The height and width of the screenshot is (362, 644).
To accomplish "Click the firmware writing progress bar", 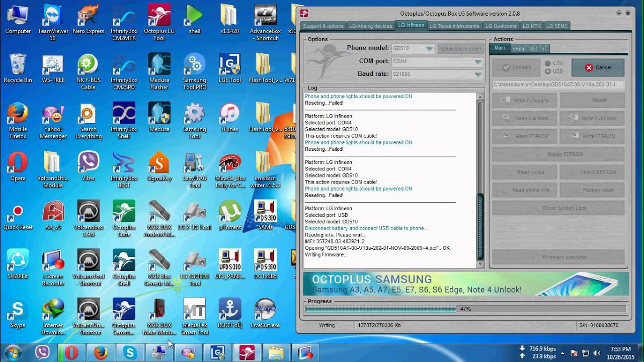I will point(465,309).
